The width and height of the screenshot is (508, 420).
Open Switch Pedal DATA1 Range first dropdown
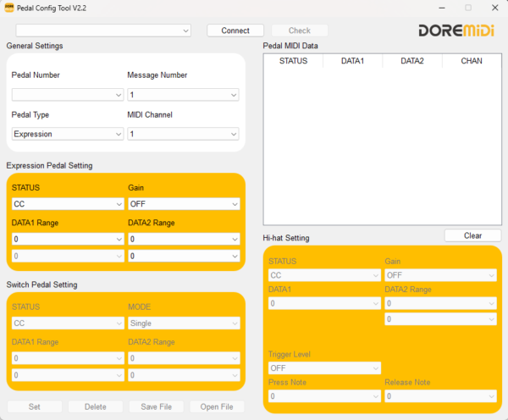[x=68, y=358]
